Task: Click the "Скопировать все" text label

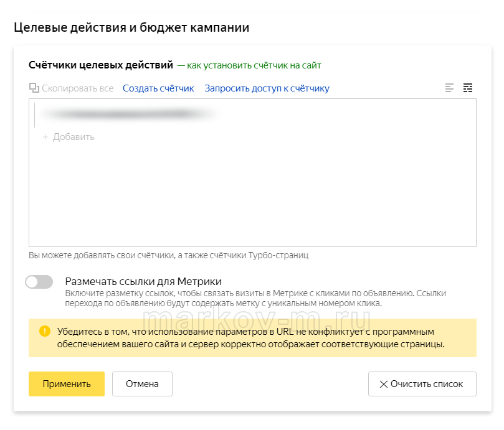Action: (78, 88)
